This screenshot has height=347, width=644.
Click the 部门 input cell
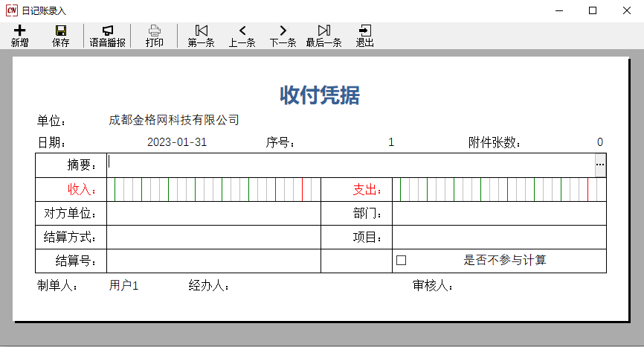click(x=499, y=214)
